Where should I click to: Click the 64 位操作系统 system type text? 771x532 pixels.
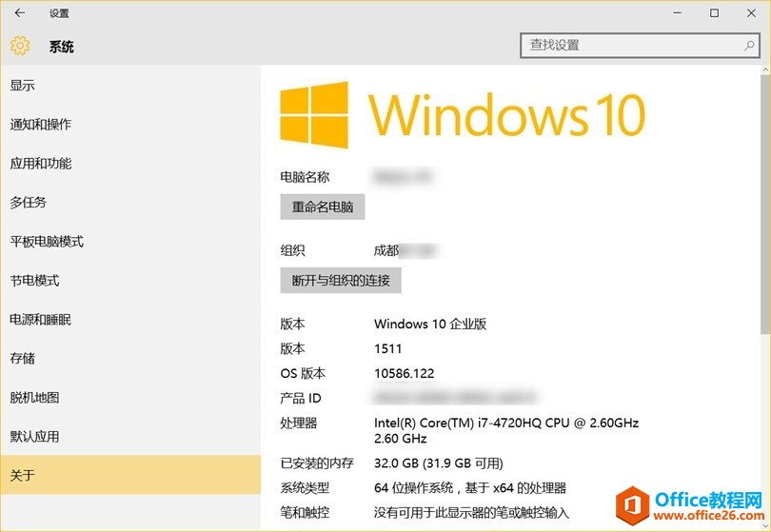coord(470,488)
